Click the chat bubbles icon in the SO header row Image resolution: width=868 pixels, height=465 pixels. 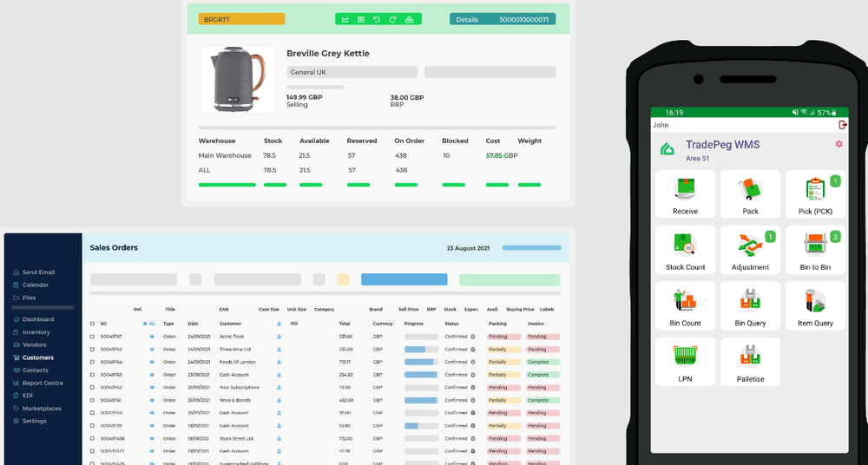coord(152,324)
